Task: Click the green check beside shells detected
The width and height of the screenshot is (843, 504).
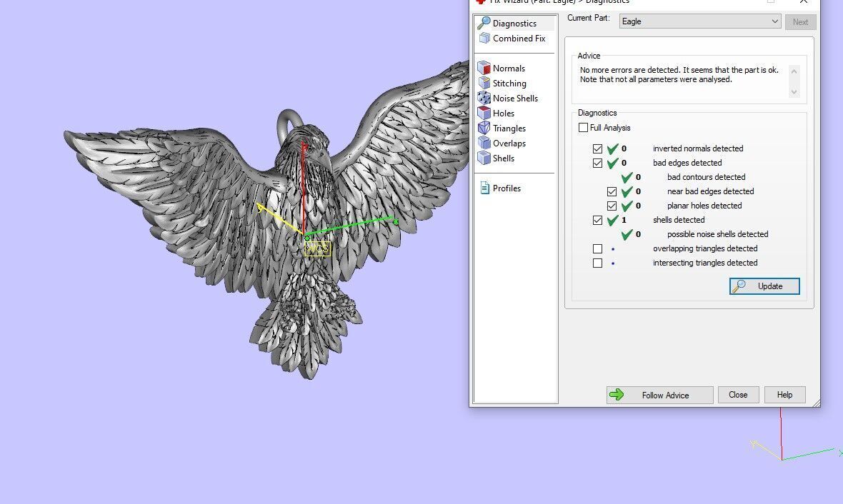Action: (612, 221)
